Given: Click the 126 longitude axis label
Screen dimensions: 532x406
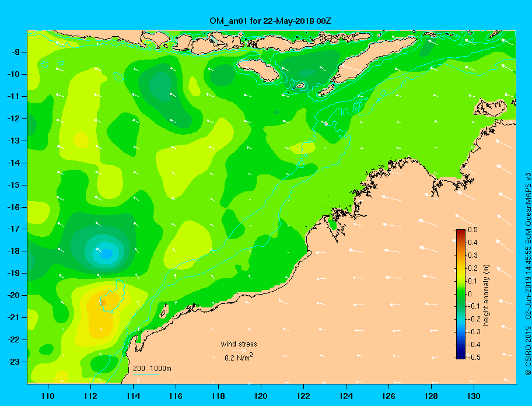Looking at the screenshot, I should coord(388,396).
